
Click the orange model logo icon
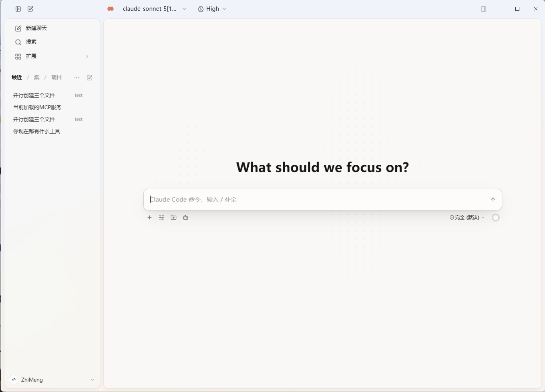pos(111,9)
